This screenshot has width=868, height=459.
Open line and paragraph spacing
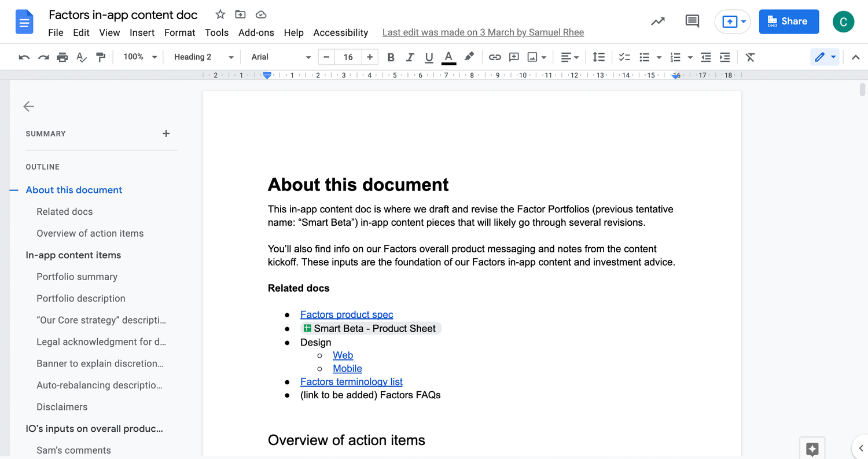click(x=599, y=57)
